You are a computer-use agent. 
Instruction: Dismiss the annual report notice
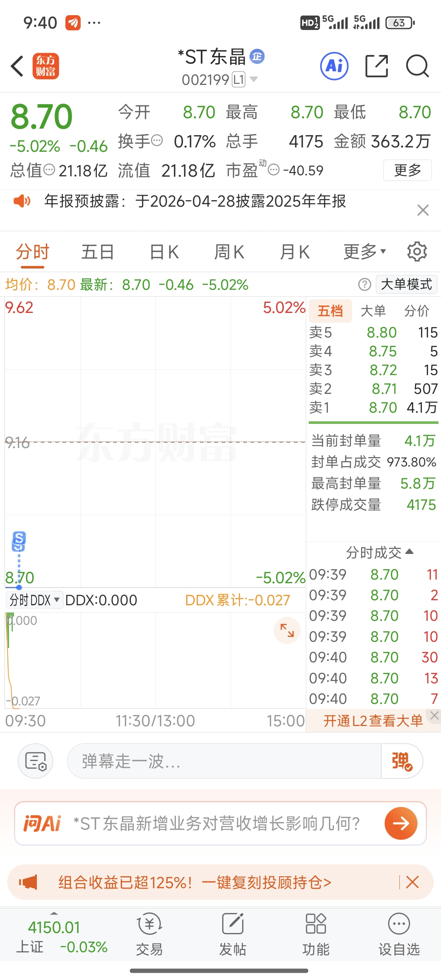point(423,210)
